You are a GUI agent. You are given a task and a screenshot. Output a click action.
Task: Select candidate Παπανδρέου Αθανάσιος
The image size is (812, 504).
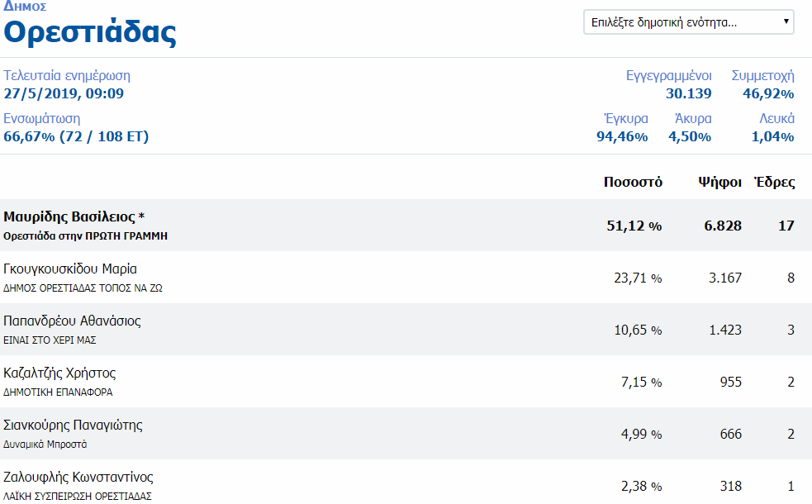point(72,321)
